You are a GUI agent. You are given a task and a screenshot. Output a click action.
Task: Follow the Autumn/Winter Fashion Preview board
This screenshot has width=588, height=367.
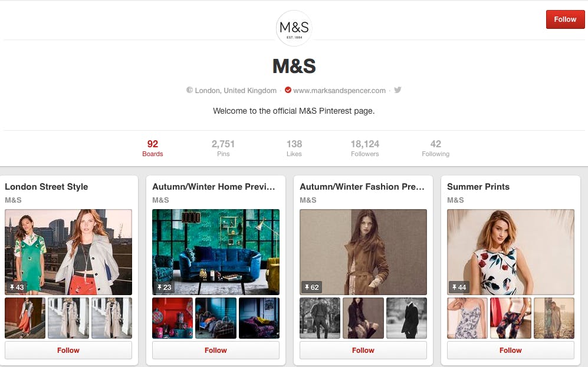click(363, 350)
